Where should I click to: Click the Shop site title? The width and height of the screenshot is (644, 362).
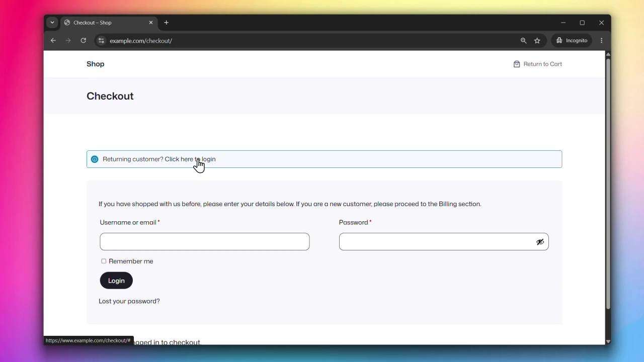96,64
